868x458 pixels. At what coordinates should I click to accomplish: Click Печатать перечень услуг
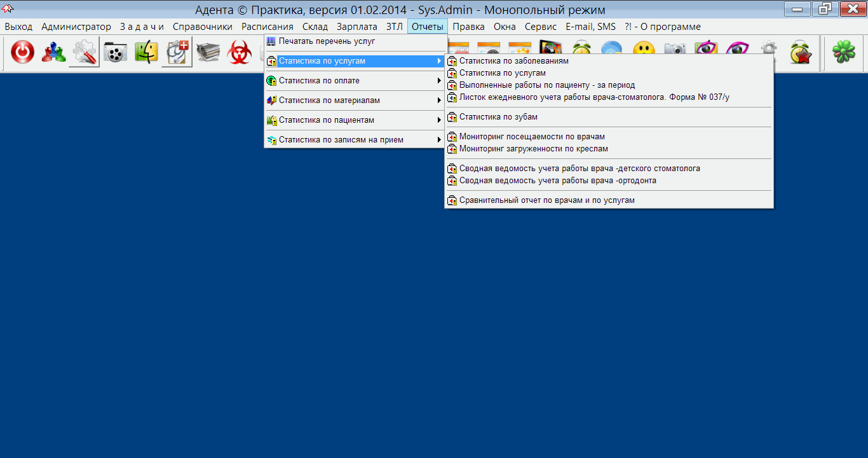[327, 41]
